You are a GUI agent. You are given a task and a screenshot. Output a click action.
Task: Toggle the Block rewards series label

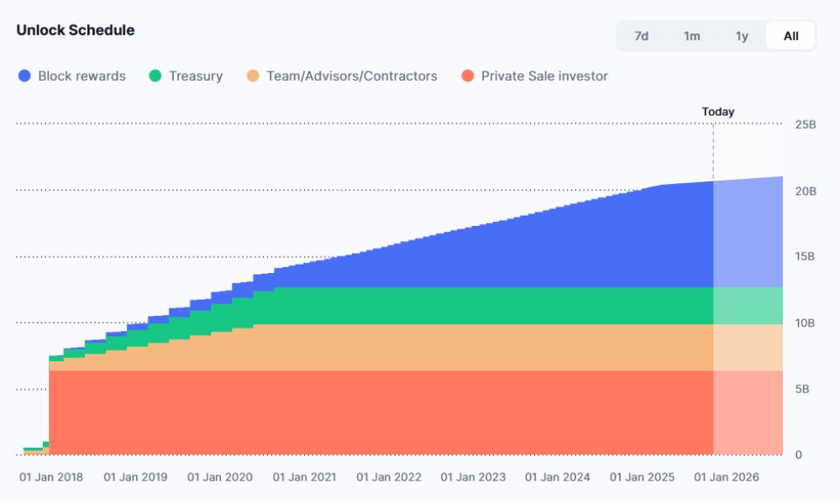81,76
